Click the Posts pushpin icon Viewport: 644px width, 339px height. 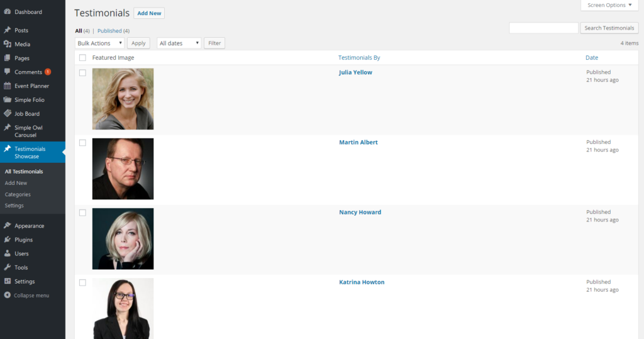[x=8, y=30]
